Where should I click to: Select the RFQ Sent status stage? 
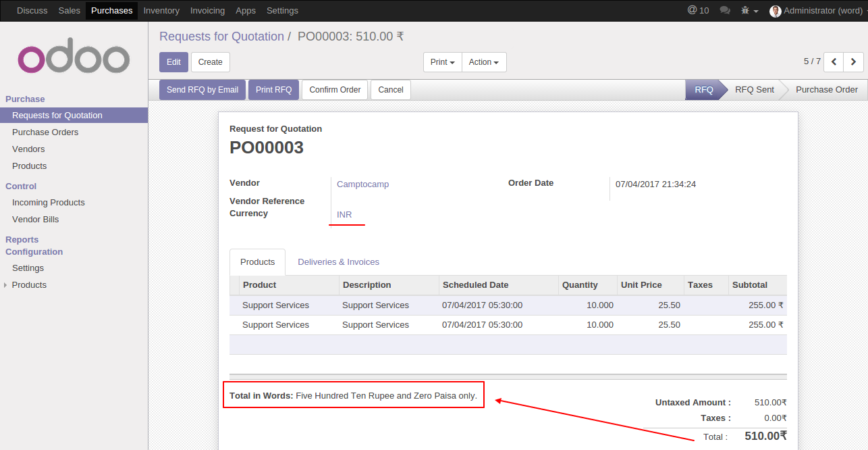(755, 90)
